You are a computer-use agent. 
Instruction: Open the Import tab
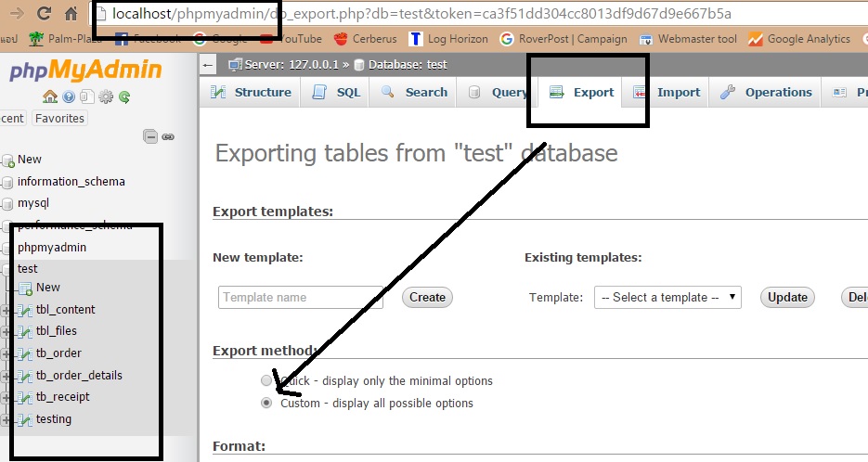click(667, 93)
